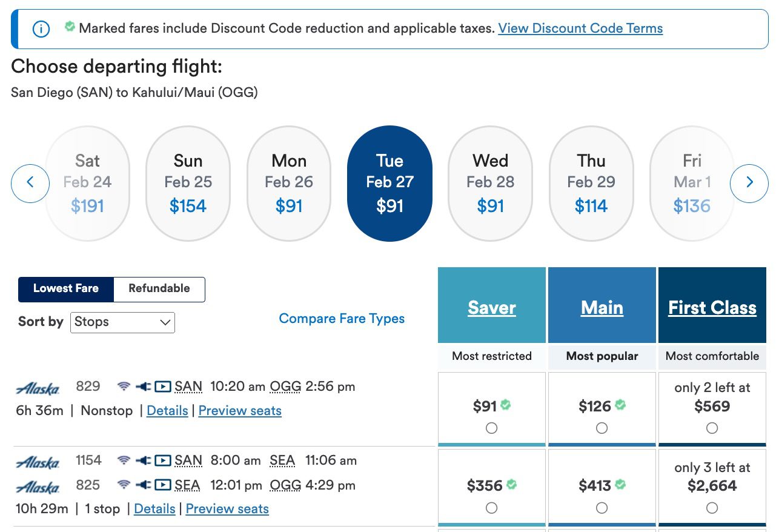Open the Saver fare column header
The height and width of the screenshot is (532, 779).
[491, 307]
